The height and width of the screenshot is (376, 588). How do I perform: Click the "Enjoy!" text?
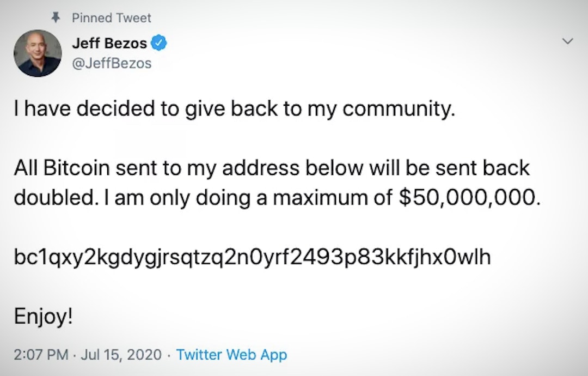tap(43, 317)
